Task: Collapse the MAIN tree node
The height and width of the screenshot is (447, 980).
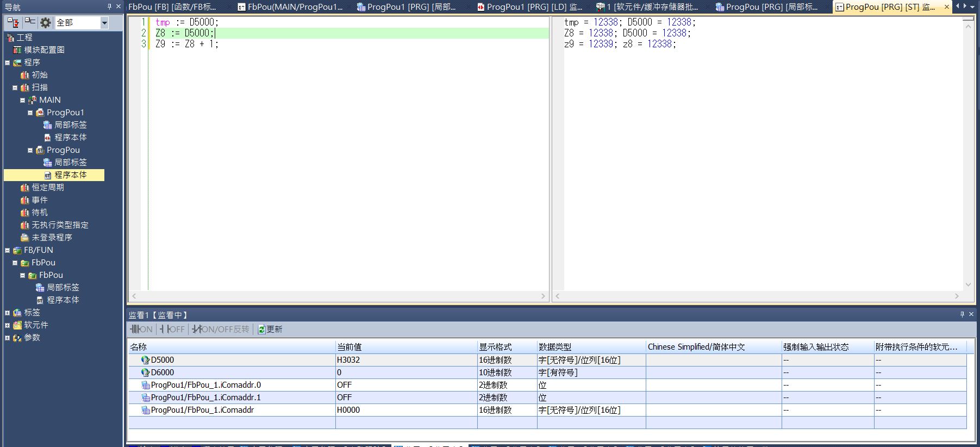Action: 23,100
